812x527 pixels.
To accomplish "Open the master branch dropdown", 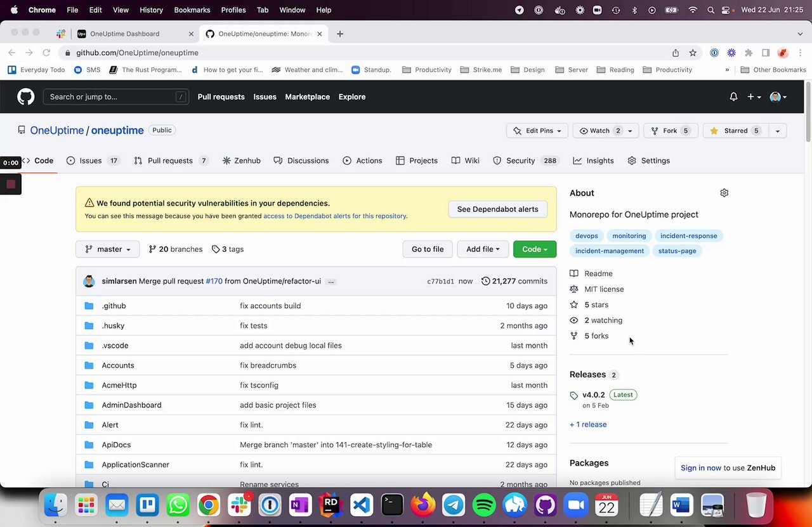I will click(x=107, y=249).
